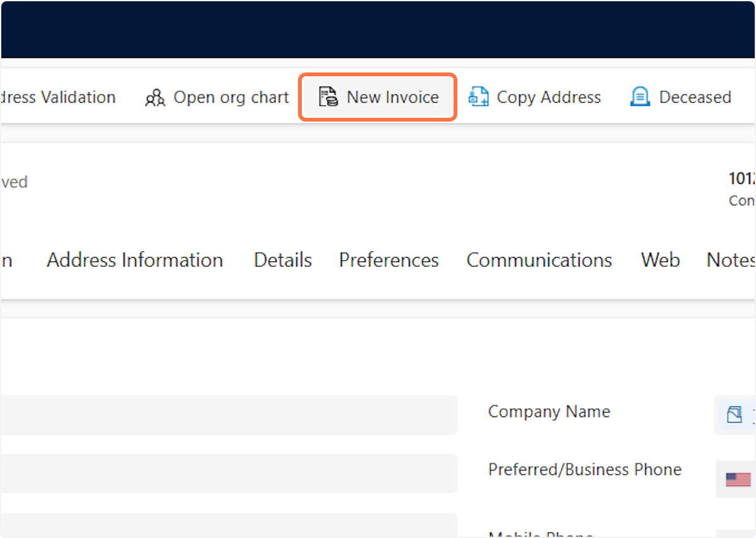Run Address Validation from the toolbar
Screen dimensions: 756x538
tap(58, 97)
